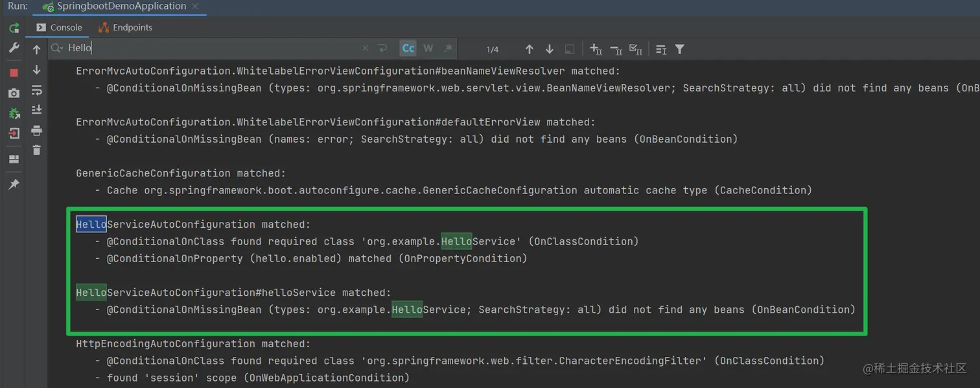Click the BeanNameViewResolver @ConditionalOnMissingBean line
The height and width of the screenshot is (388, 980).
[537, 88]
